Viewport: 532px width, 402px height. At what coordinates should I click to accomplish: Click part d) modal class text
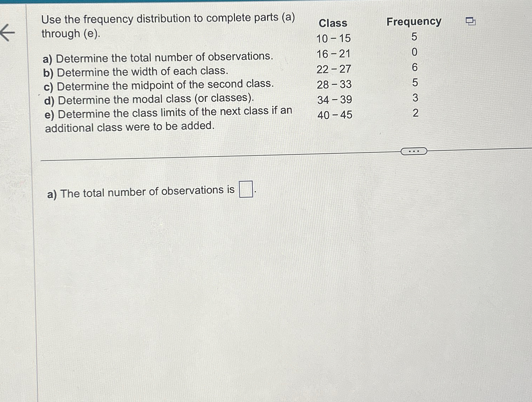click(149, 99)
